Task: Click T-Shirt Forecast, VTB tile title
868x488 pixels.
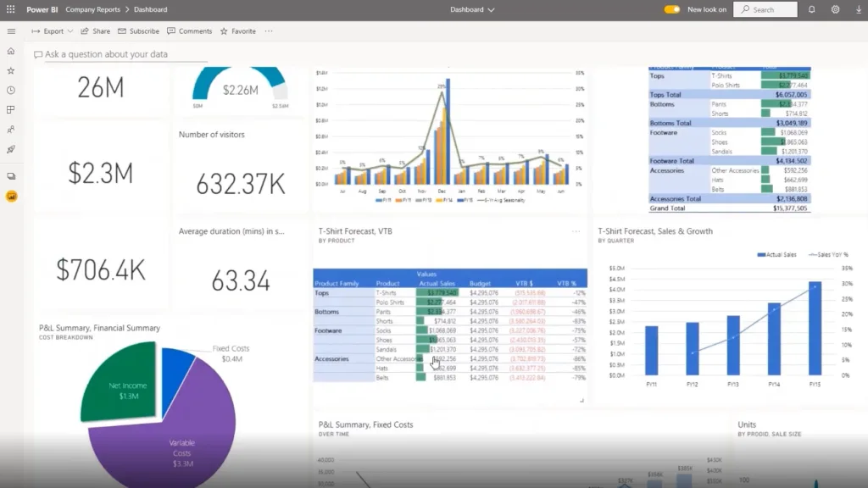Action: pos(355,231)
